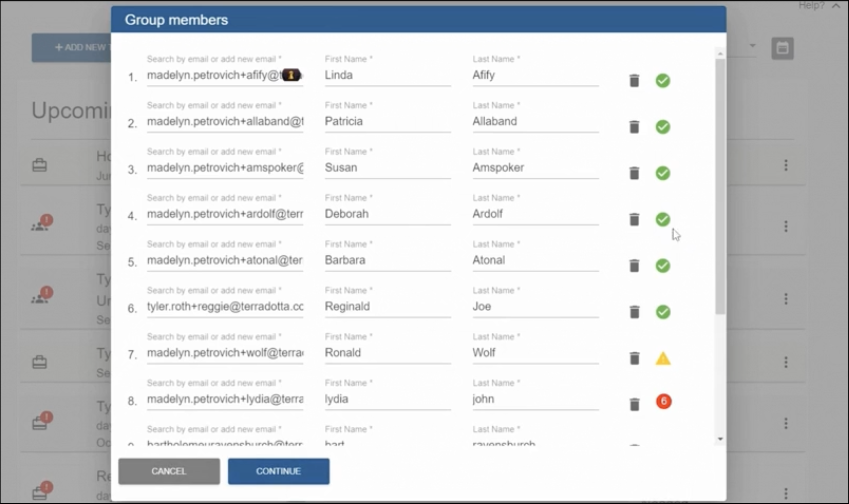Click Cancel button in Group members dialog
The height and width of the screenshot is (504, 849).
169,471
